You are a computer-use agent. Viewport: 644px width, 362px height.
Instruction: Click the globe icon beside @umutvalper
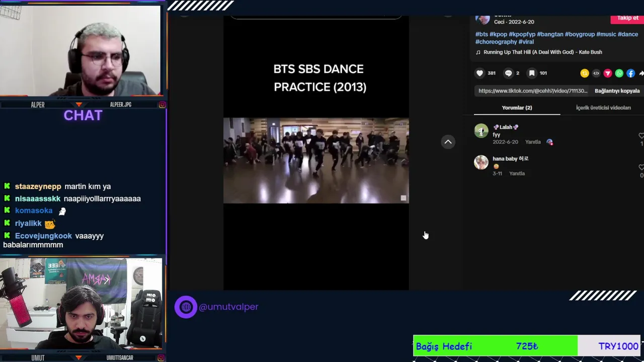click(186, 307)
